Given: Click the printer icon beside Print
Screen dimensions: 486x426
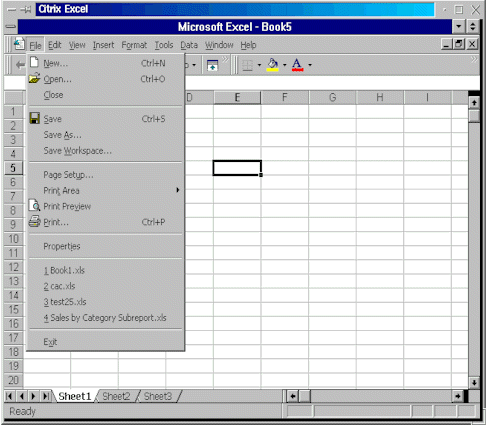Looking at the screenshot, I should (x=34, y=221).
